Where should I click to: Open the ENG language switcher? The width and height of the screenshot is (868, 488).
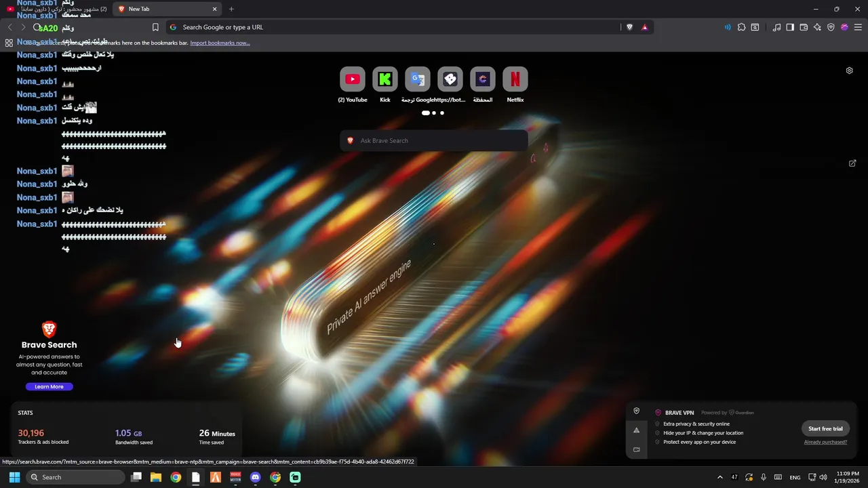click(795, 477)
